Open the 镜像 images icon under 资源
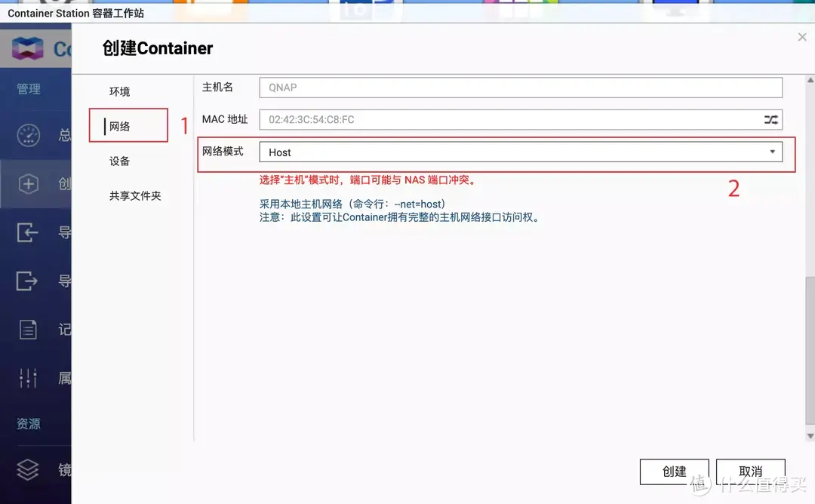Image resolution: width=815 pixels, height=504 pixels. [27, 469]
